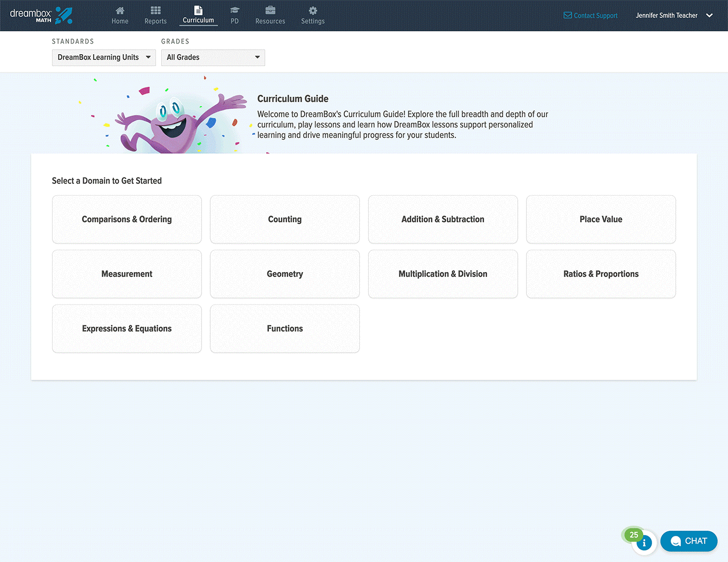Open PD graduation cap icon

coord(235,11)
